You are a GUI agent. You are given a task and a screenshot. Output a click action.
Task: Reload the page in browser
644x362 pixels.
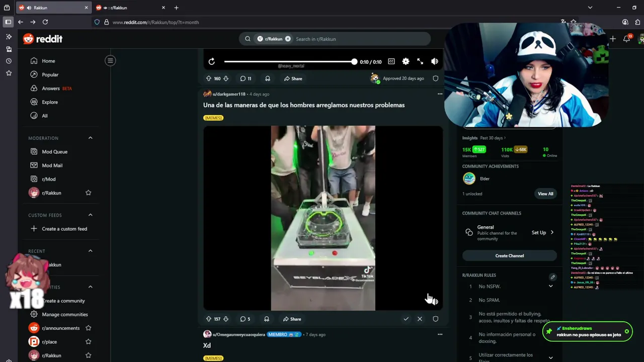click(x=45, y=22)
